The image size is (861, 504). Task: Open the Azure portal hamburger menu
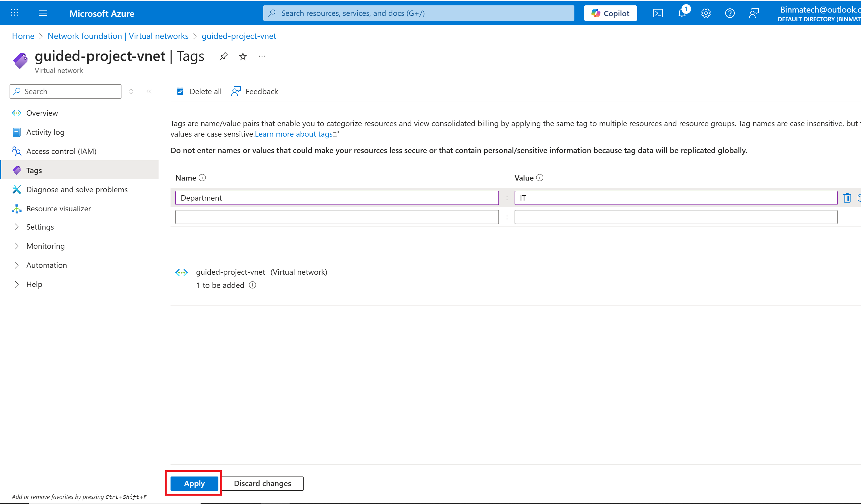43,13
